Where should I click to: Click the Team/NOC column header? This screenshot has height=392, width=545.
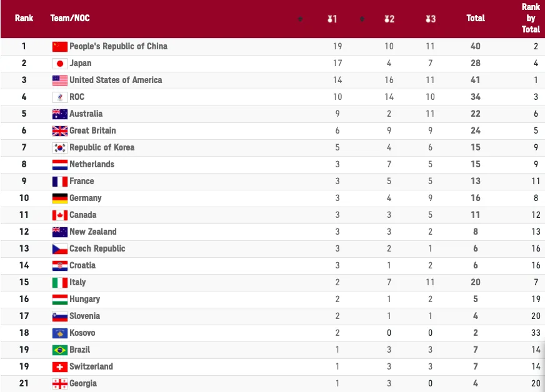click(70, 18)
